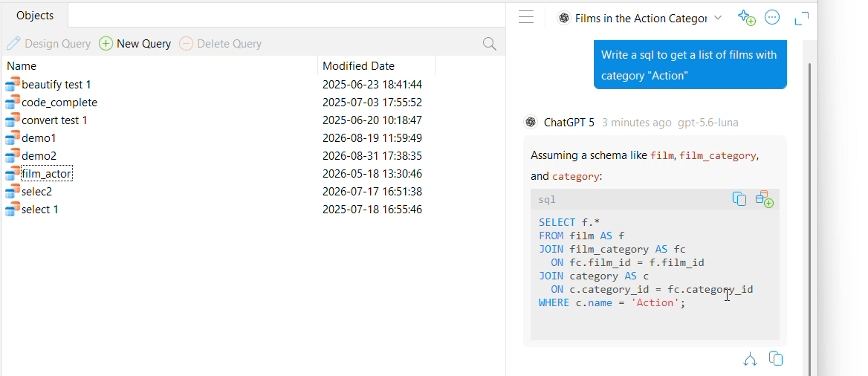868x376 pixels.
Task: Start a new AI chat with sparkle icon
Action: tap(747, 18)
